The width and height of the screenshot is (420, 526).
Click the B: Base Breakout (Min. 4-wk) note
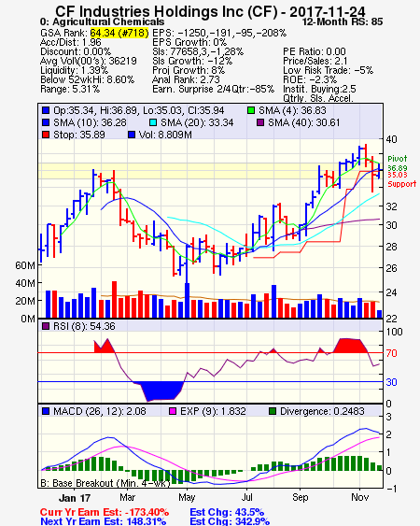click(105, 483)
